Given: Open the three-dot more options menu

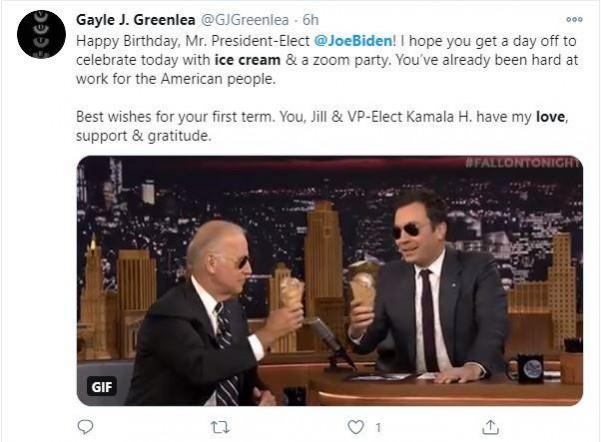Looking at the screenshot, I should coord(573,19).
